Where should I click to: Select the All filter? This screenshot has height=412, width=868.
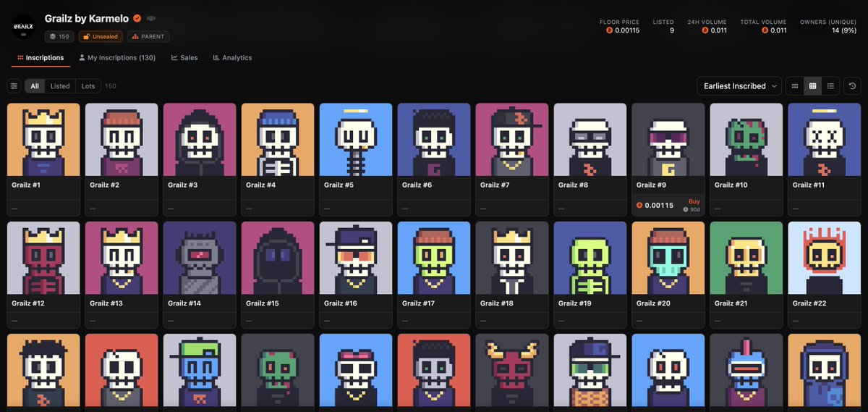pos(35,86)
